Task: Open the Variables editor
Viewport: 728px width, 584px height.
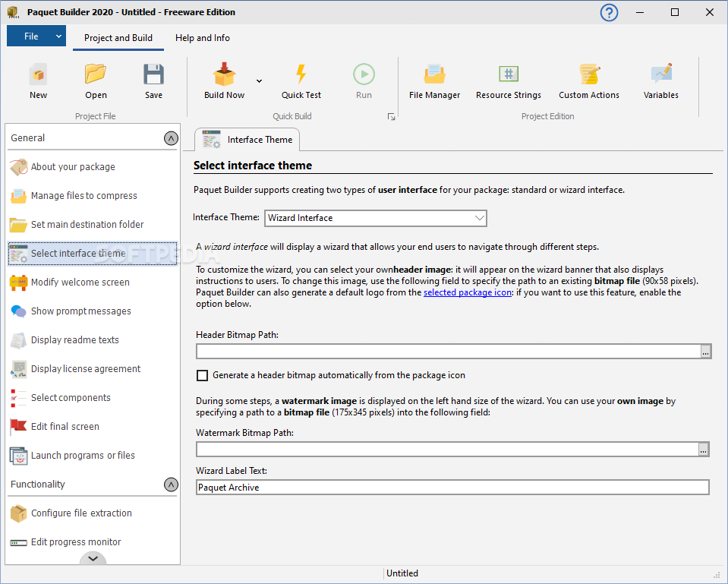Action: [660, 80]
